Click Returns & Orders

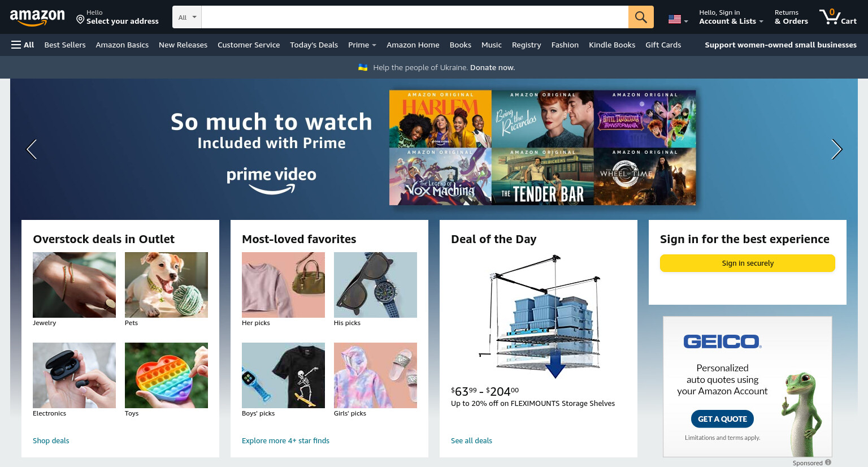[x=791, y=17]
